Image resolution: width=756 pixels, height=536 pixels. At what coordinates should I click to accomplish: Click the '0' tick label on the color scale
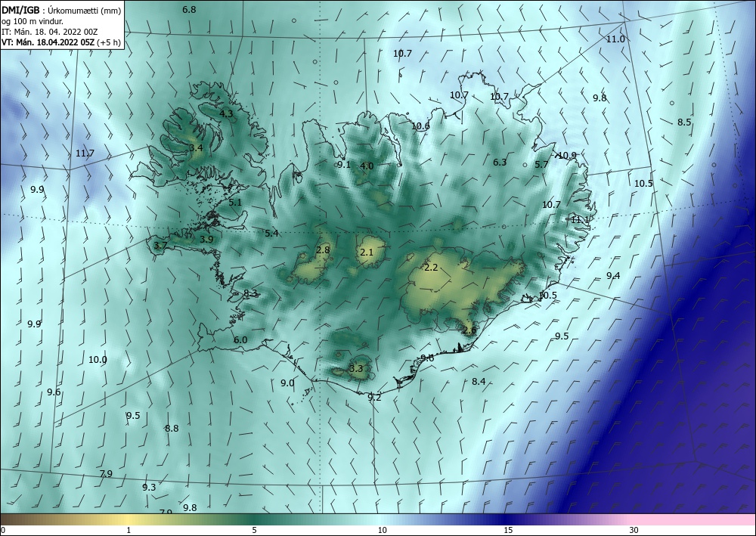[3, 530]
